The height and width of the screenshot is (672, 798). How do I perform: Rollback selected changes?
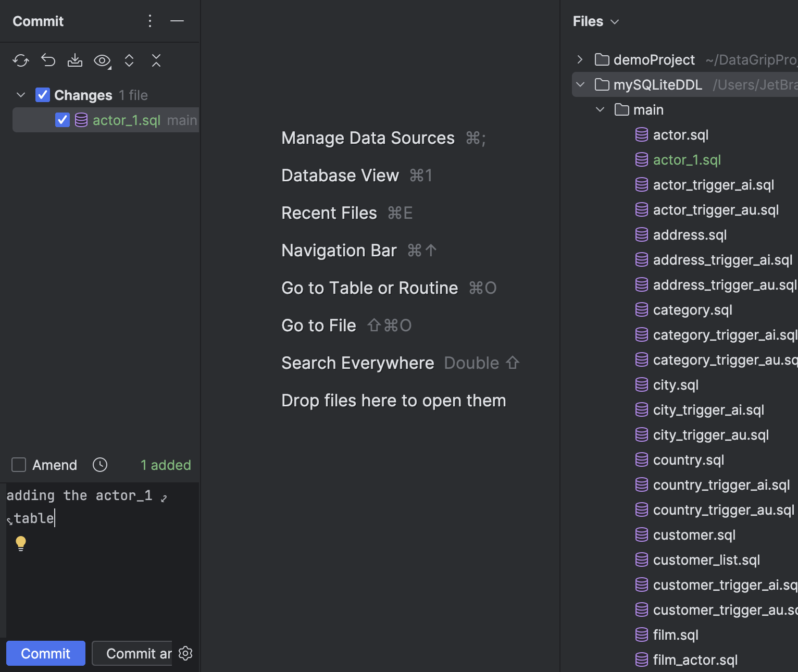click(x=48, y=60)
